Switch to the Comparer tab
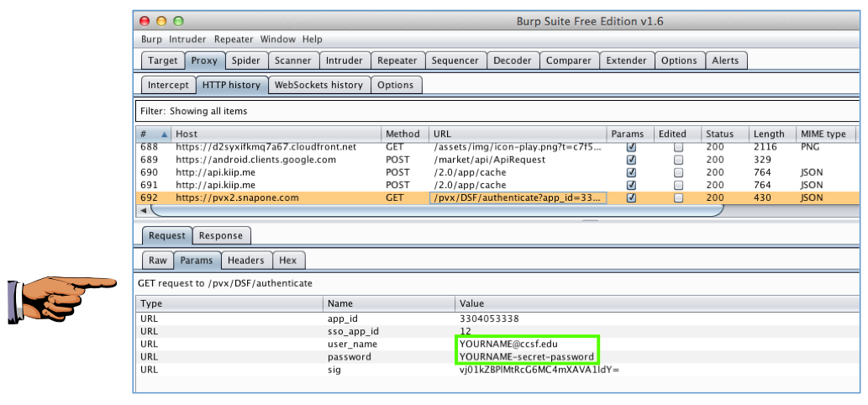Image resolution: width=868 pixels, height=405 pixels. click(569, 60)
